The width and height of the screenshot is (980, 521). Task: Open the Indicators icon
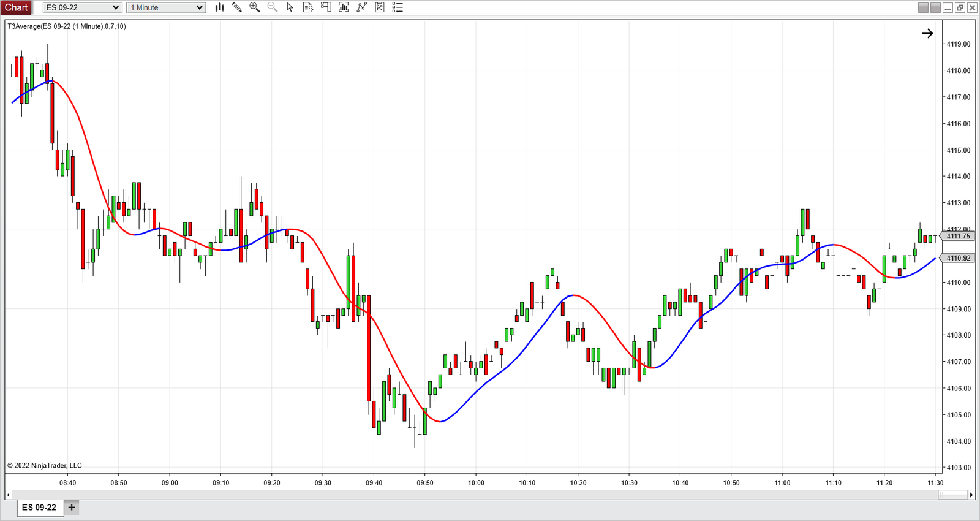coord(362,7)
